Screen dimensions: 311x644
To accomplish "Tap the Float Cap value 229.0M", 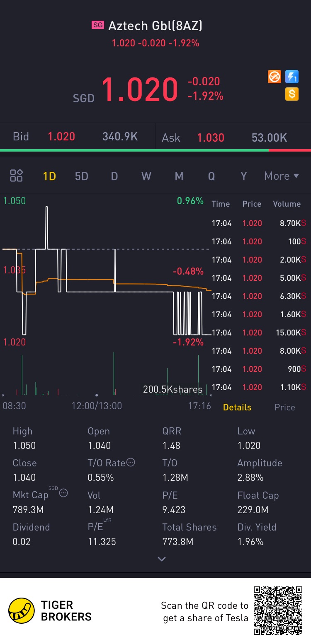I will tap(253, 510).
